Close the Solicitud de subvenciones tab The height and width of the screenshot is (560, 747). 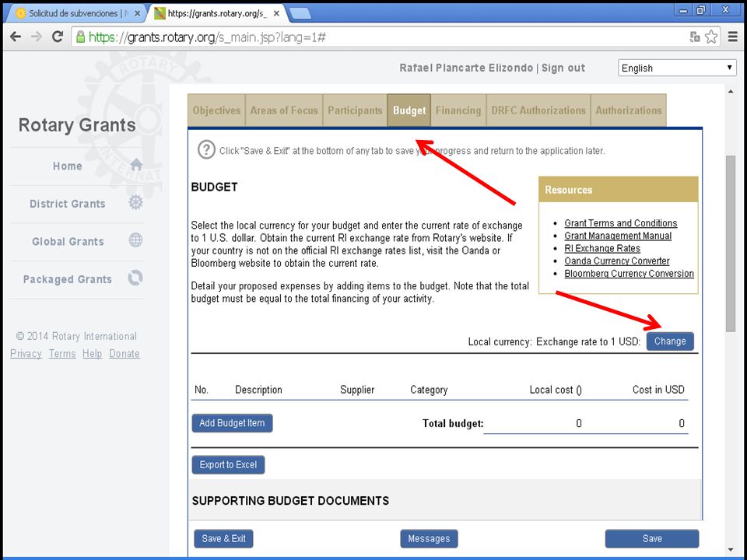[x=137, y=13]
